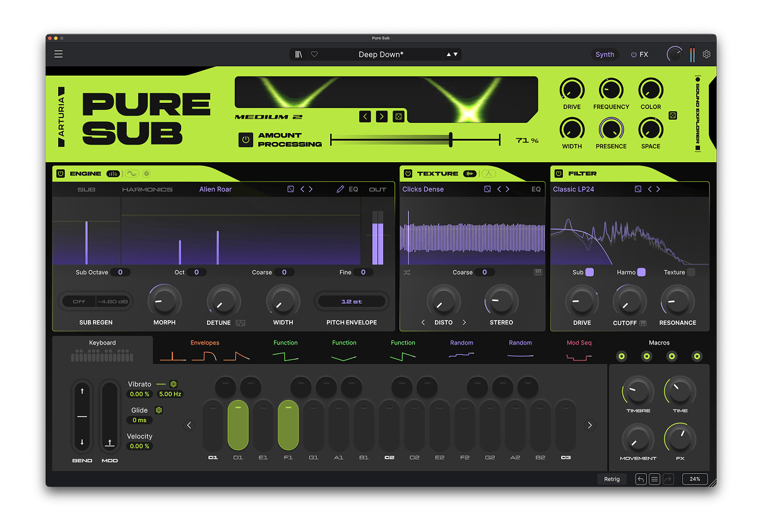Open the history list icon in bottom bar
Screen dimensions: 763x532
[x=654, y=479]
